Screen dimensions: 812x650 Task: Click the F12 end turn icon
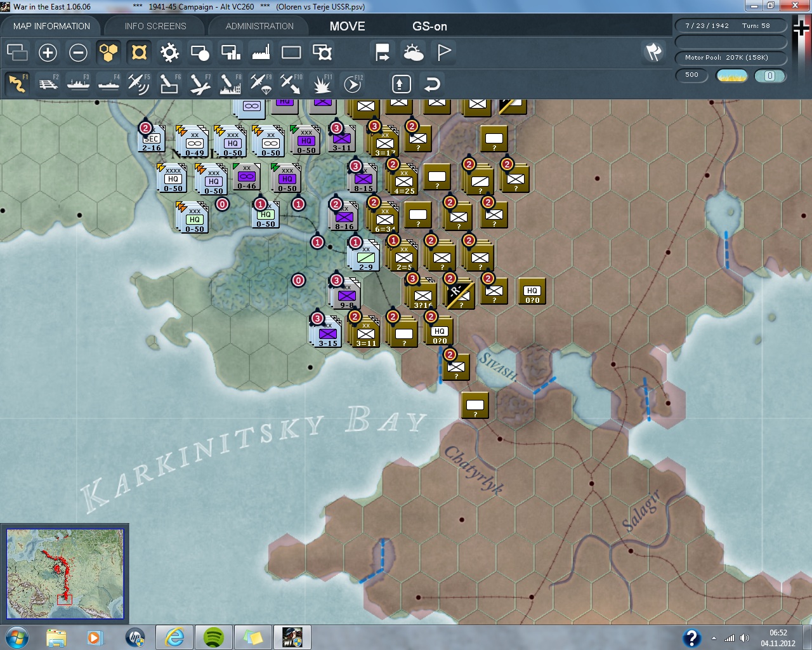click(352, 84)
